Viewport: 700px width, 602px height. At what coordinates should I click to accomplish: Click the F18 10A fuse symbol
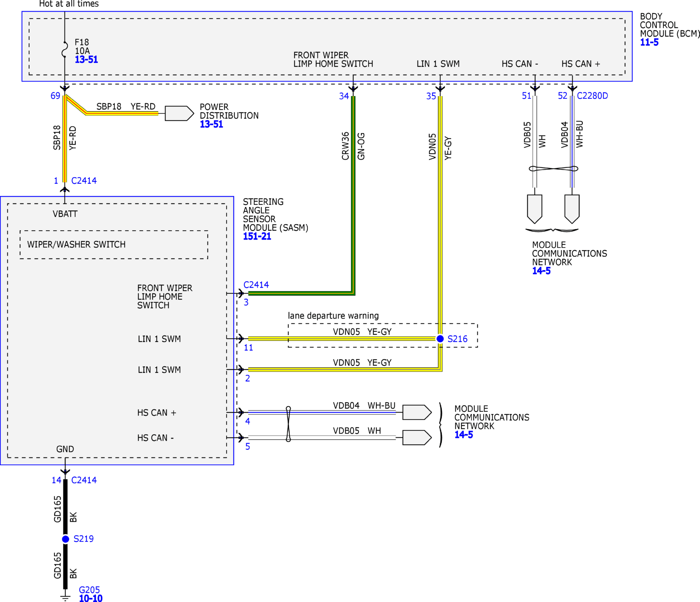(x=64, y=49)
